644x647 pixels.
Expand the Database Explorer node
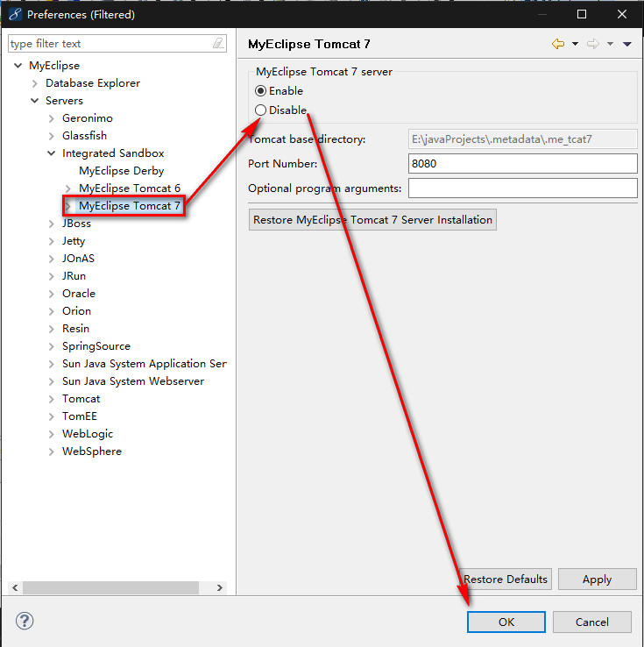tap(35, 83)
